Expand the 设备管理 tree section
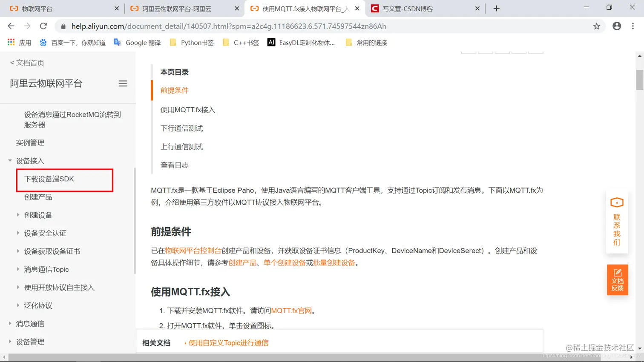 [10, 342]
